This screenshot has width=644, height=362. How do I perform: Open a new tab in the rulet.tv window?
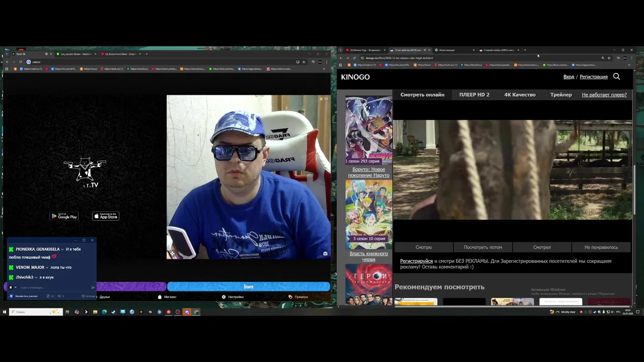(146, 54)
